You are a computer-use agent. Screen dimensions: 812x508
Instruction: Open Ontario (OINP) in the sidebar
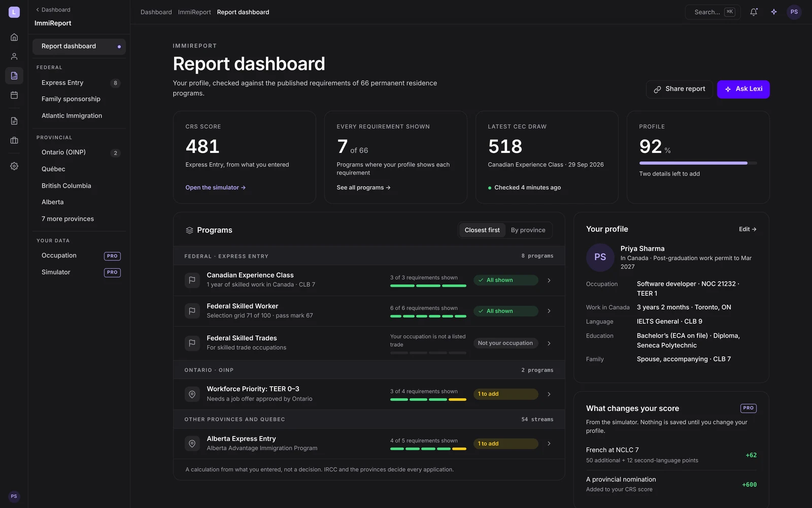[79, 152]
